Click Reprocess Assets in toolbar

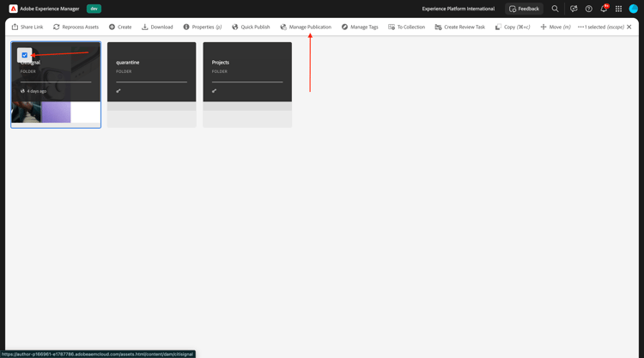tap(76, 27)
